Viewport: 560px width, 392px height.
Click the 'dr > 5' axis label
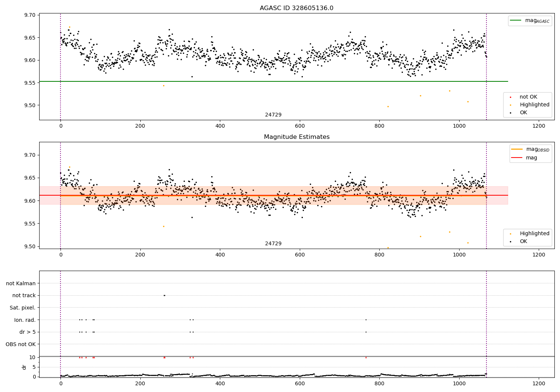point(28,332)
